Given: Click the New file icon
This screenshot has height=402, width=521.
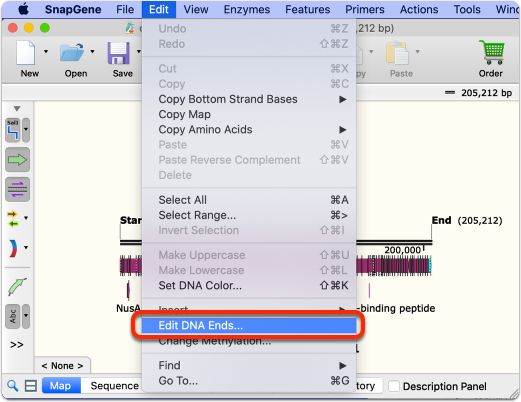Looking at the screenshot, I should pos(26,53).
